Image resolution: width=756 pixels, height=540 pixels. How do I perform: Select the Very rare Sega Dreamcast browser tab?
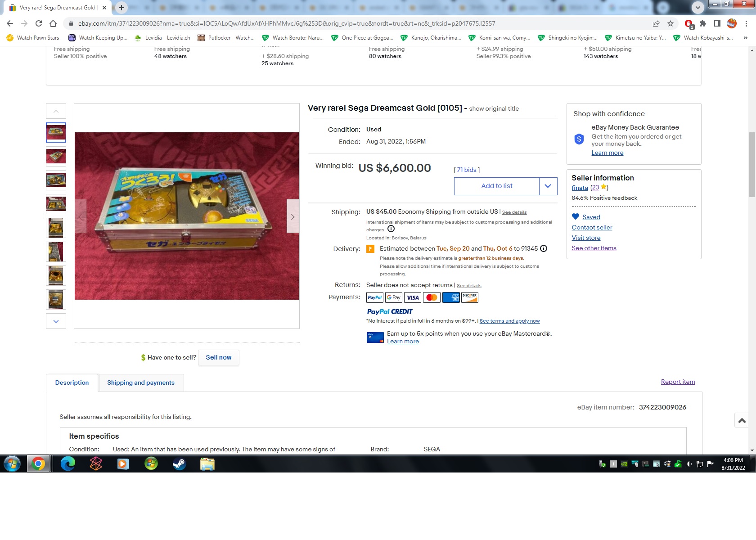tap(57, 8)
